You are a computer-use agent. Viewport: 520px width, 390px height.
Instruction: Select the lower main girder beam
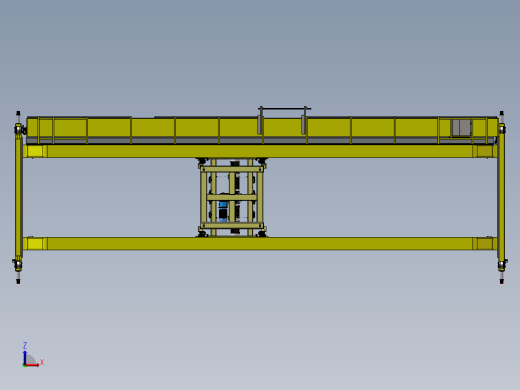pyautogui.click(x=260, y=244)
